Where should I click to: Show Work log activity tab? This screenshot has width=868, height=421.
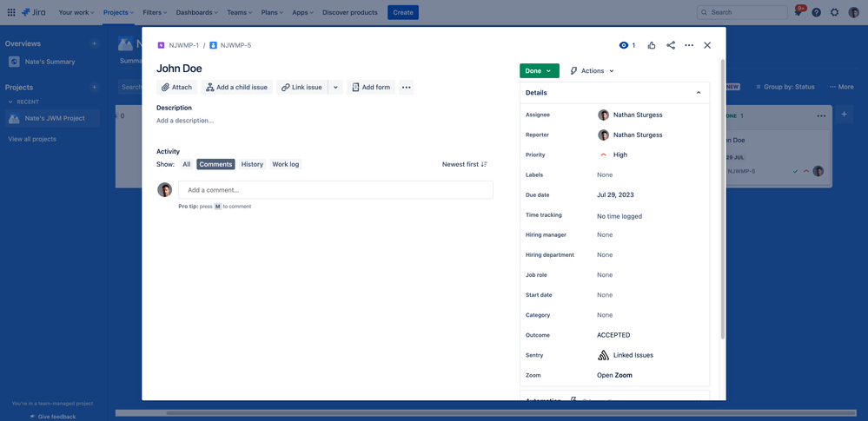pyautogui.click(x=286, y=164)
